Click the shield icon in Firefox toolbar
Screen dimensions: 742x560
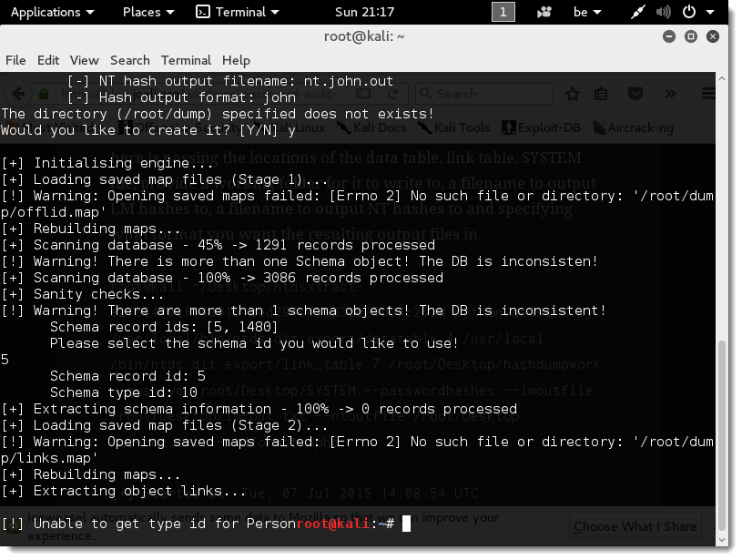(635, 94)
